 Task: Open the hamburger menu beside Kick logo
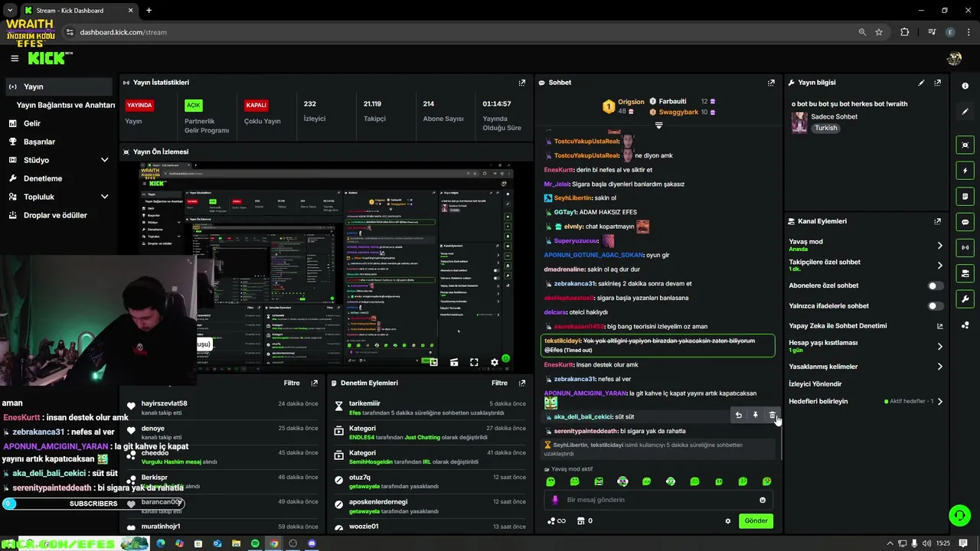coord(15,58)
